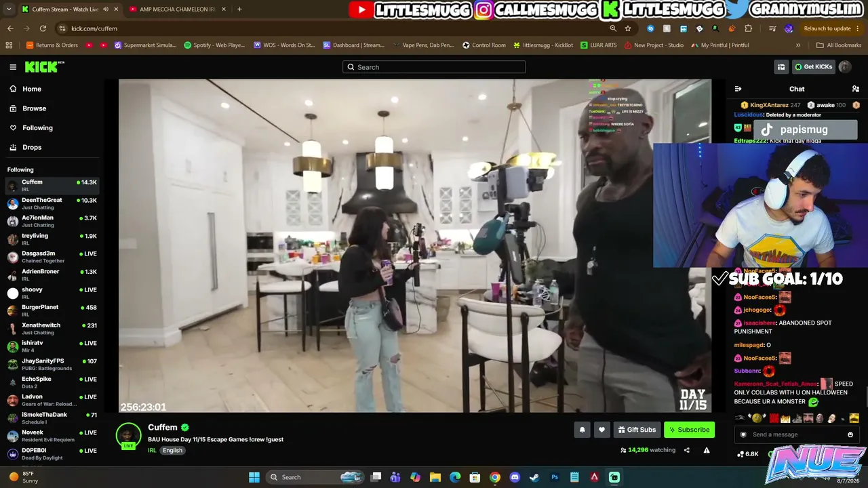Open Returns & Orders bookmark
The image size is (868, 488).
(x=52, y=45)
